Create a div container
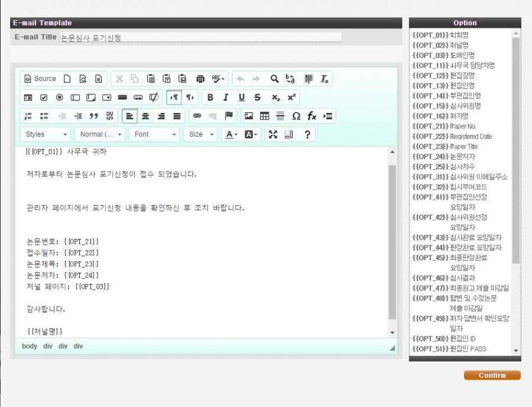The height and width of the screenshot is (407, 532). click(109, 116)
